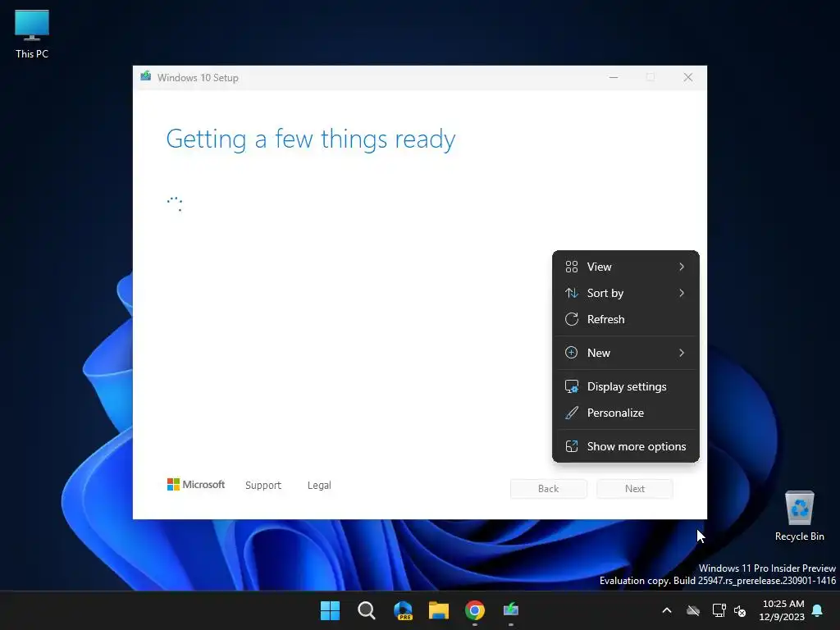Minimize the Windows 10 Setup window
The image size is (840, 630).
(x=614, y=78)
